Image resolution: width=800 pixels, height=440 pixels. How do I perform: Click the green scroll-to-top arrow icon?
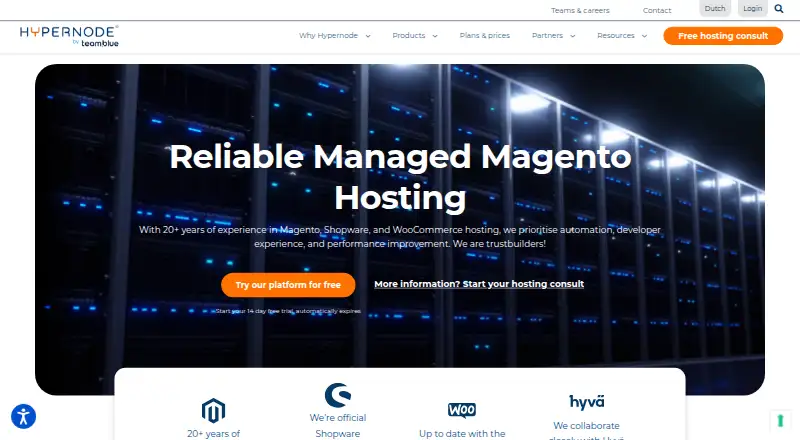[x=780, y=421]
